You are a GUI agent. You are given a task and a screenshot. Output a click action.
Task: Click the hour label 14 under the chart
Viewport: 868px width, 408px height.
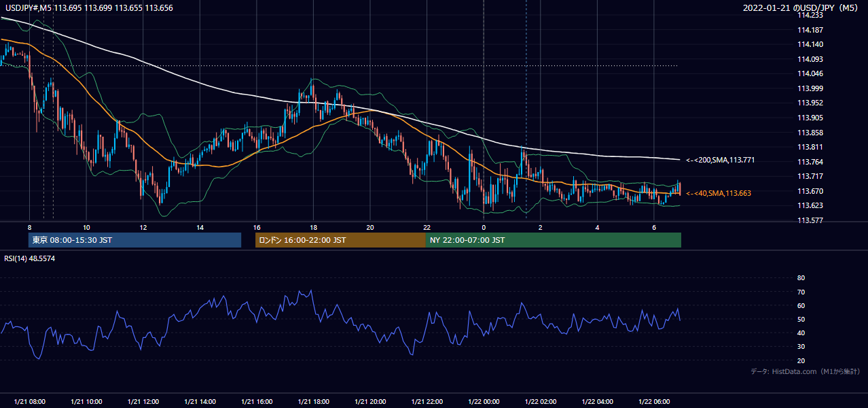tap(200, 227)
